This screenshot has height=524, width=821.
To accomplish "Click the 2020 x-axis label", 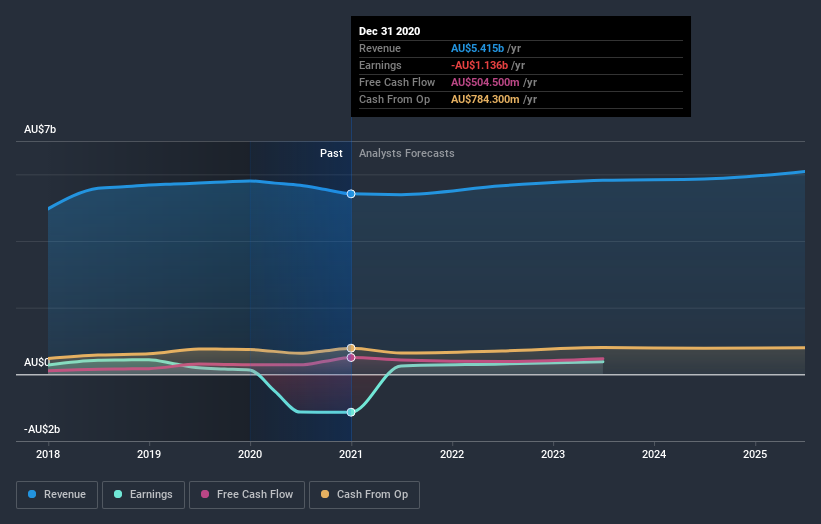I will click(x=250, y=454).
